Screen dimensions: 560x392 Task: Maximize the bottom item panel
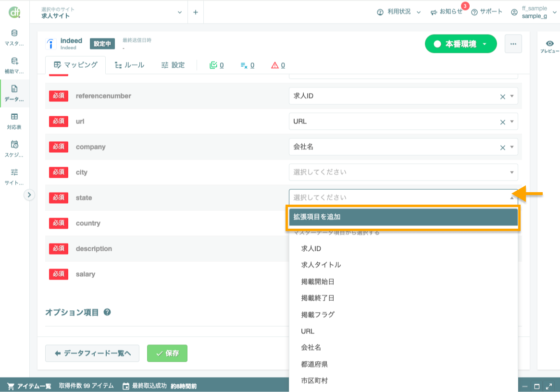pyautogui.click(x=536, y=386)
